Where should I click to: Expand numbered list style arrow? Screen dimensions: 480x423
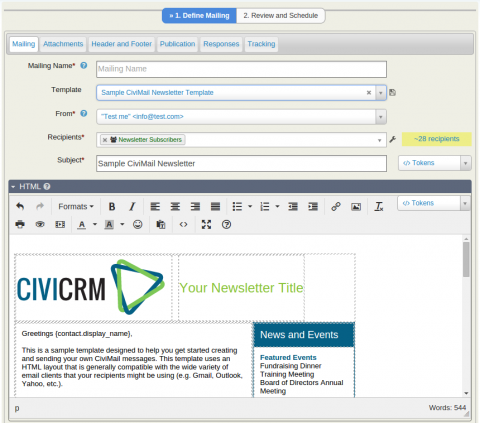(277, 207)
